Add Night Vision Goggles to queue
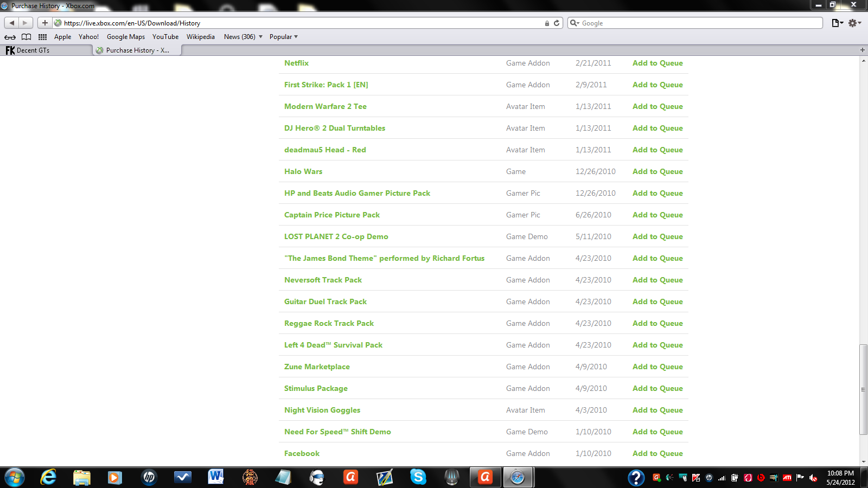This screenshot has width=868, height=488. click(x=658, y=410)
